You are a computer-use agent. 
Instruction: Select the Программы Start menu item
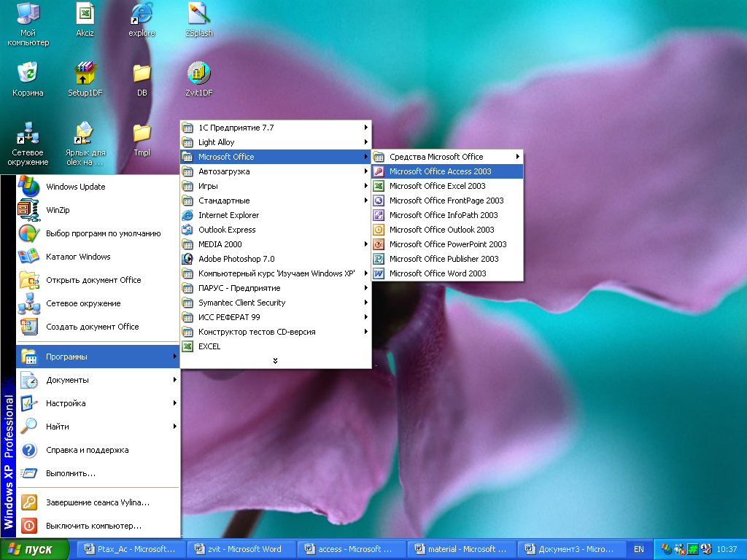click(x=98, y=357)
